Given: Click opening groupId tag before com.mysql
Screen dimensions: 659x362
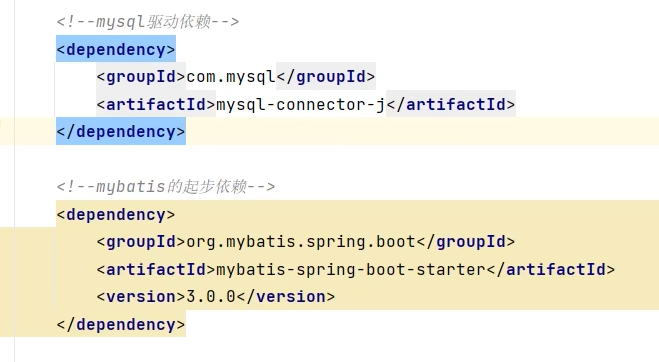Looking at the screenshot, I should [x=141, y=77].
